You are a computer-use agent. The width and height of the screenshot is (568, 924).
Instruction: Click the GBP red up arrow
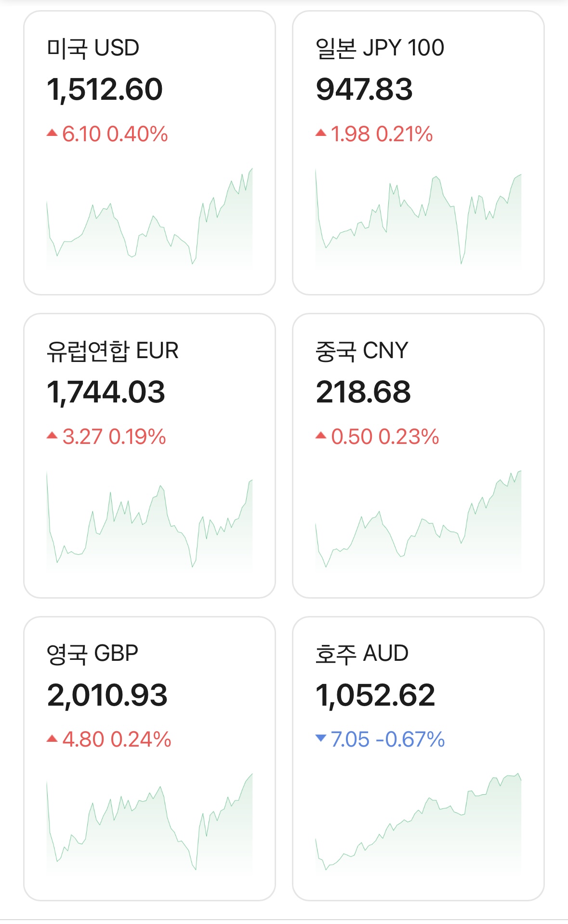tap(52, 738)
